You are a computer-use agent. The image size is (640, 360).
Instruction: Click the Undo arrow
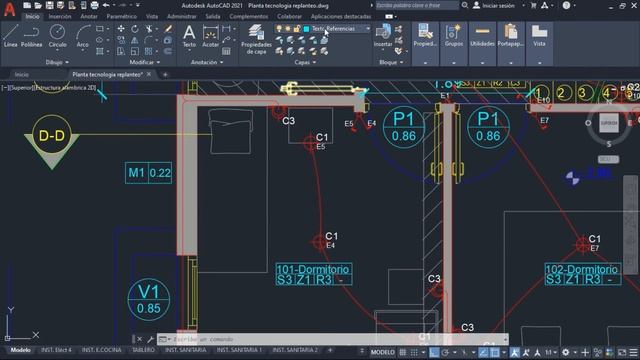(x=106, y=5)
